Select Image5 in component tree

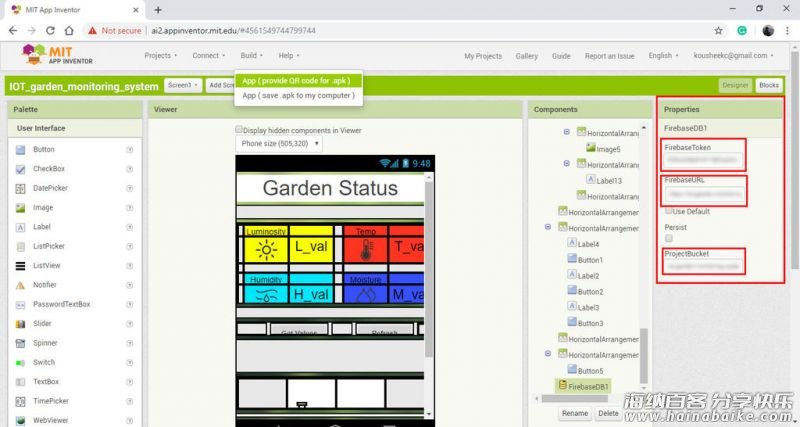[603, 148]
